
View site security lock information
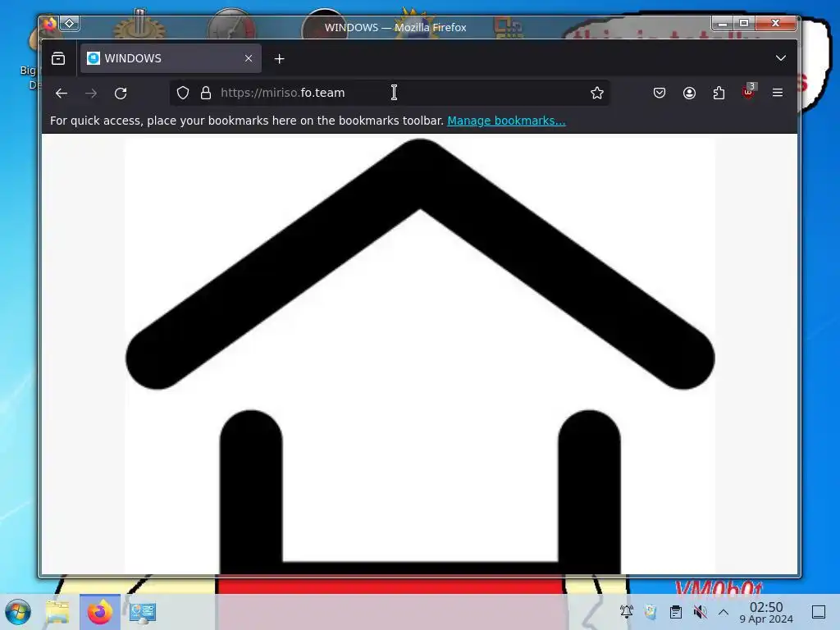(x=206, y=93)
